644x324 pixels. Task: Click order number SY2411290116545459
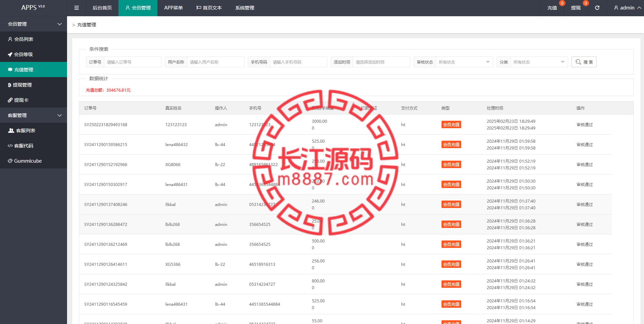click(x=106, y=304)
